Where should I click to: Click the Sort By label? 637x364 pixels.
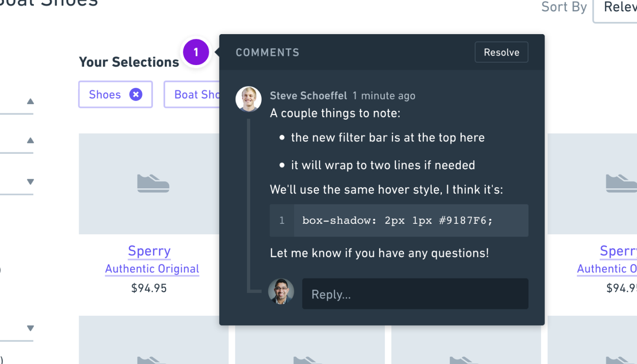[x=564, y=7]
